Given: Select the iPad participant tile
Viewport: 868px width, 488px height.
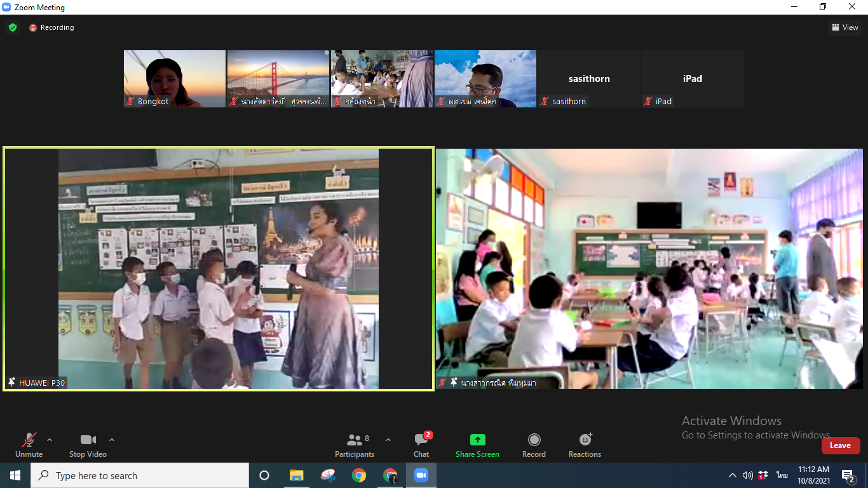Looking at the screenshot, I should [x=692, y=79].
